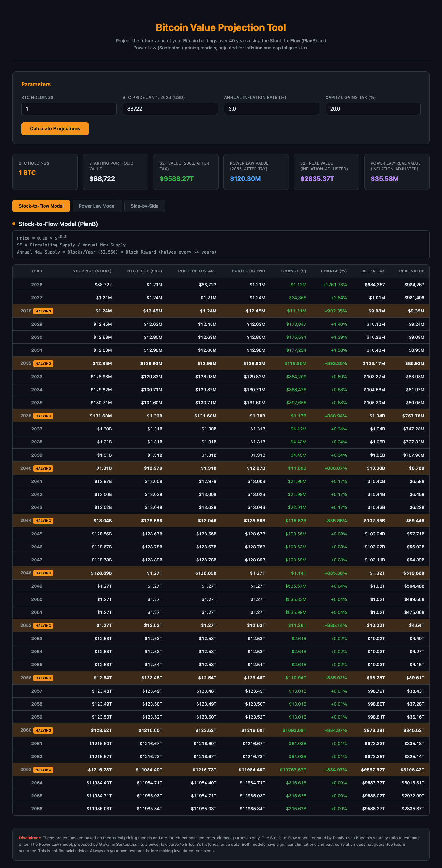Click the HALVING badge next to 2032
442x868 pixels.
pos(44,363)
